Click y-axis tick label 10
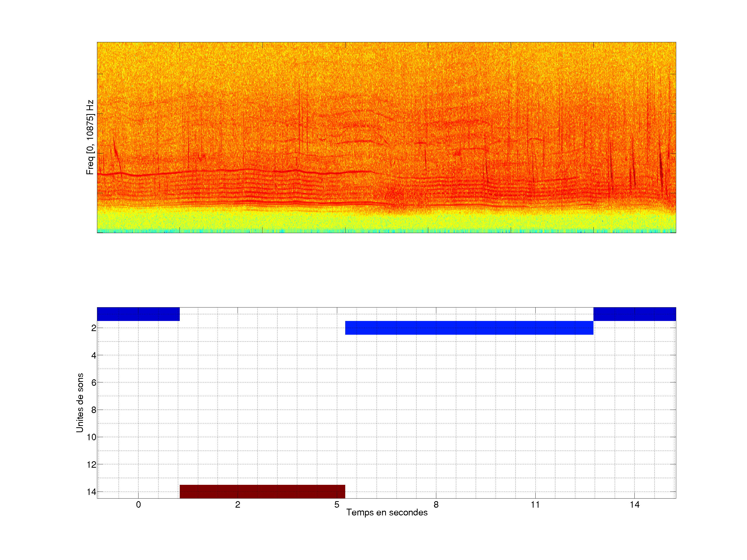747x560 pixels. (x=92, y=437)
